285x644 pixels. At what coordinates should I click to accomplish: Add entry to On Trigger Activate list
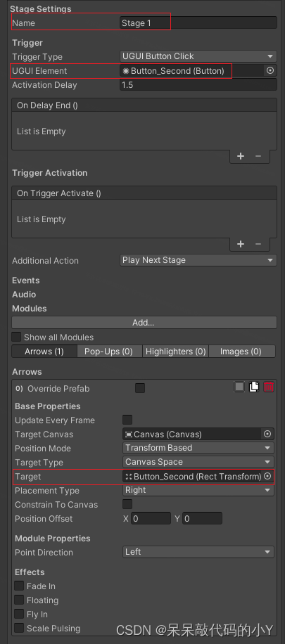(x=241, y=244)
